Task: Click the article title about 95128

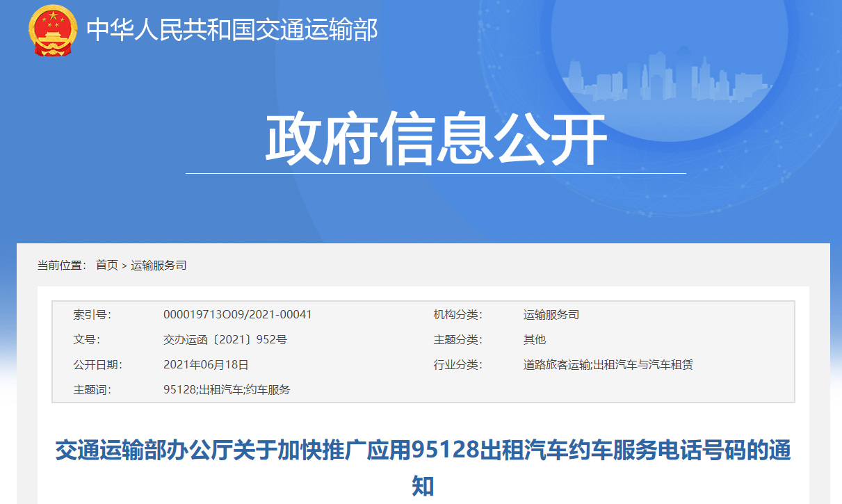Action: 423,467
